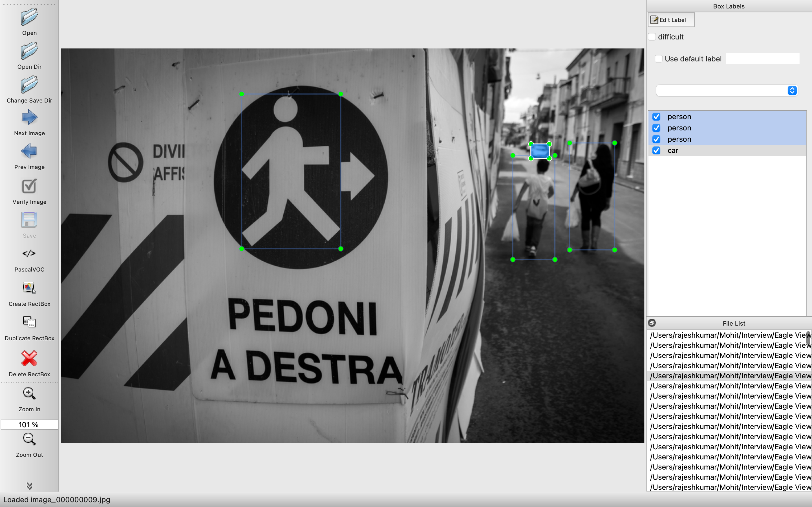812x507 pixels.
Task: Open the label filter combo box
Action: click(x=727, y=90)
